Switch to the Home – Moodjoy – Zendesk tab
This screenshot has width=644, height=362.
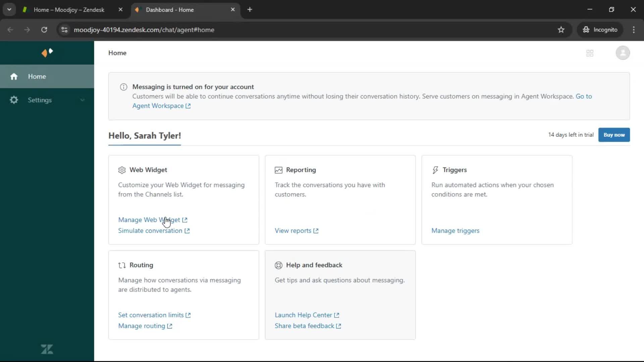(69, 10)
